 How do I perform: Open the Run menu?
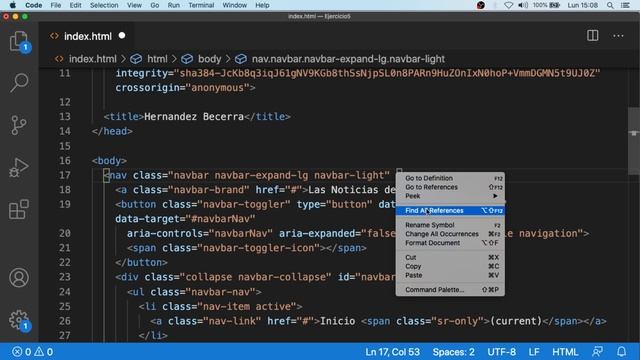[x=173, y=5]
